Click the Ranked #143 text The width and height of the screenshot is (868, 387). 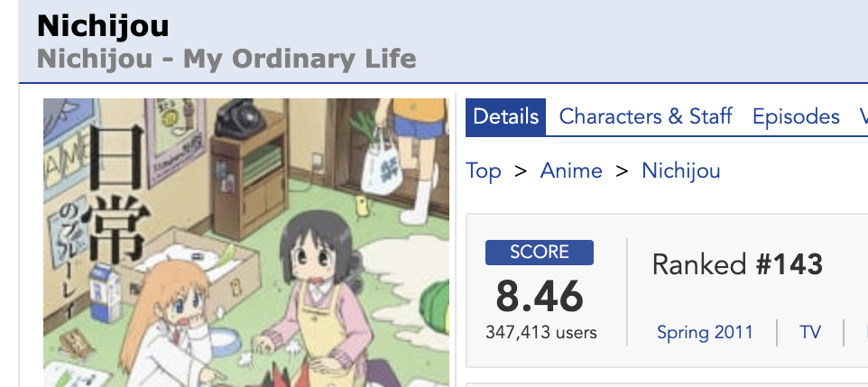[737, 264]
